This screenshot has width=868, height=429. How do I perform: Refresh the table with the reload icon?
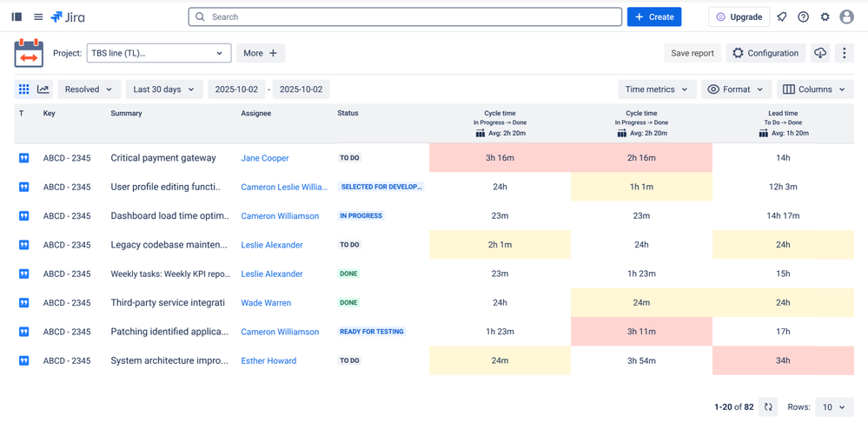(x=768, y=406)
